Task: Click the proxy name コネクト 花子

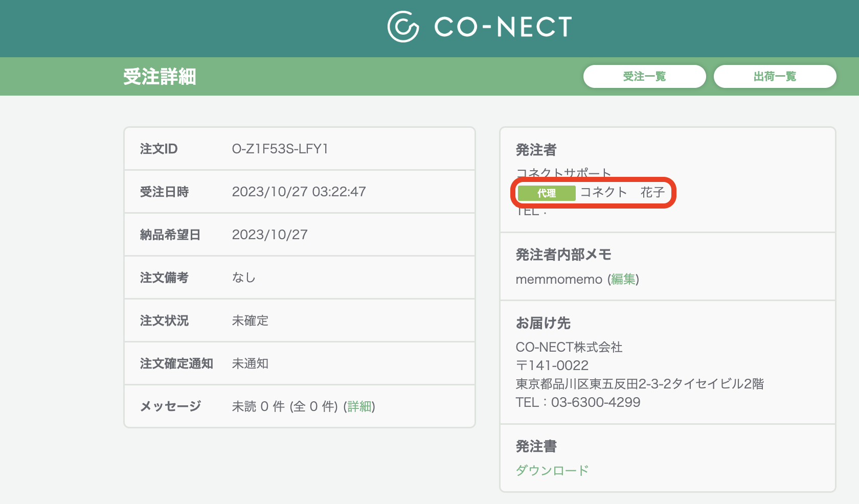Action: tap(622, 192)
